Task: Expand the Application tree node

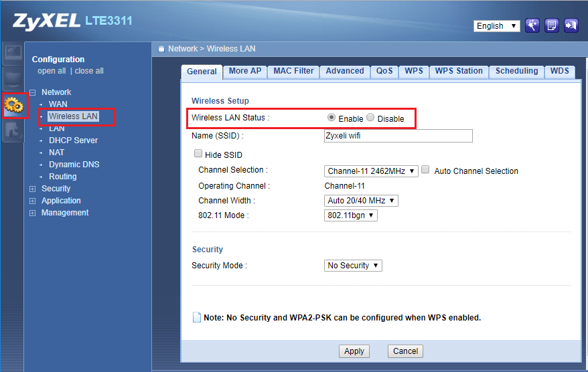Action: click(33, 201)
